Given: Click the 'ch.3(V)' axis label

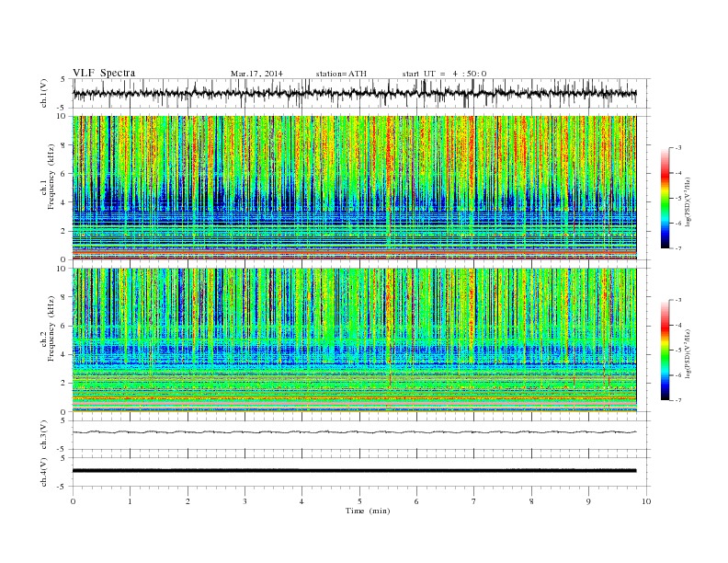Looking at the screenshot, I should pyautogui.click(x=44, y=435).
